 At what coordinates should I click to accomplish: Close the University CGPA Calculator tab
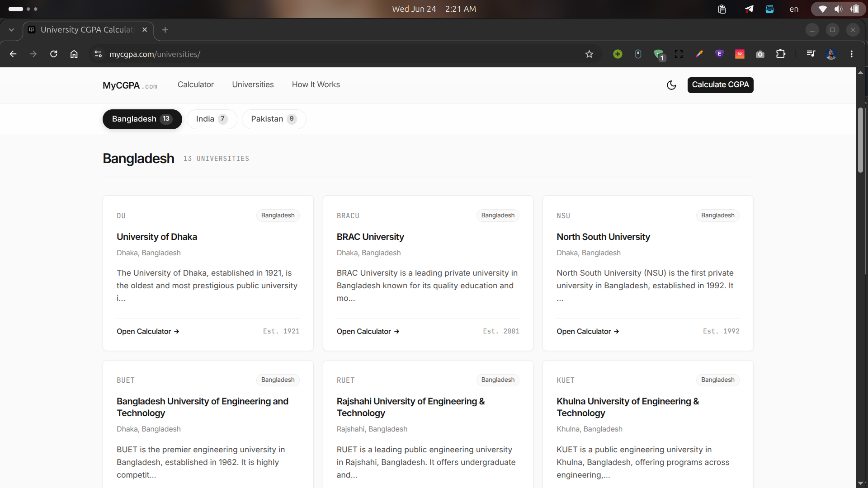(x=145, y=30)
